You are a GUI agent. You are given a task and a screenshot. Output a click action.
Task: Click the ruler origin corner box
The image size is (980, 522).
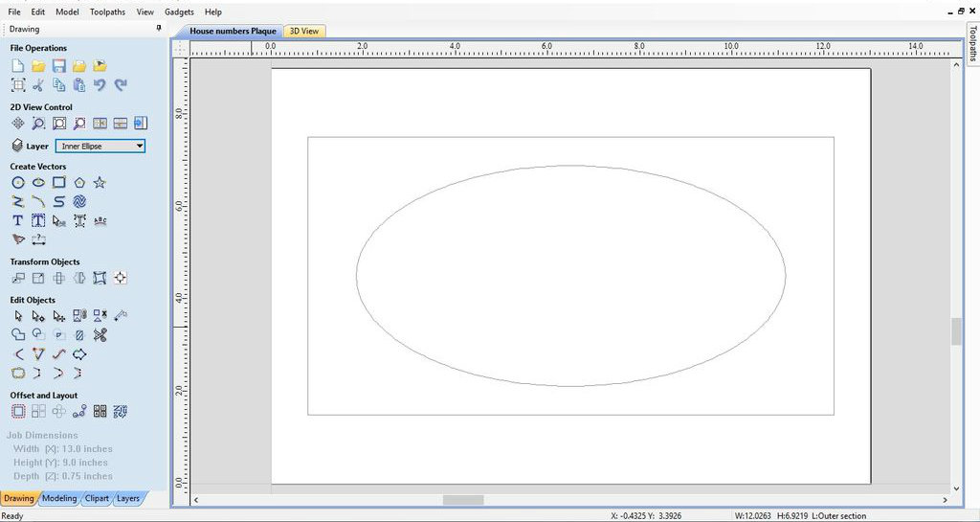click(181, 48)
